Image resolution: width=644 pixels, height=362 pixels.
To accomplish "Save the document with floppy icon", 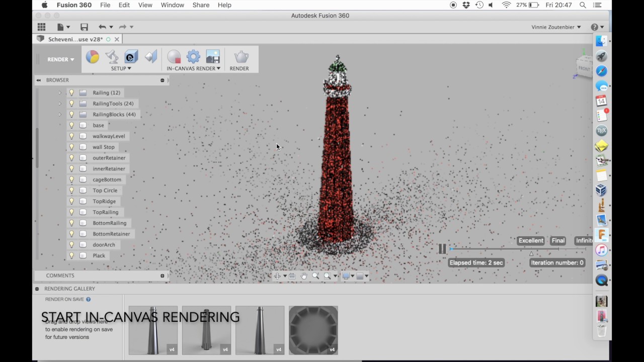I will click(84, 27).
